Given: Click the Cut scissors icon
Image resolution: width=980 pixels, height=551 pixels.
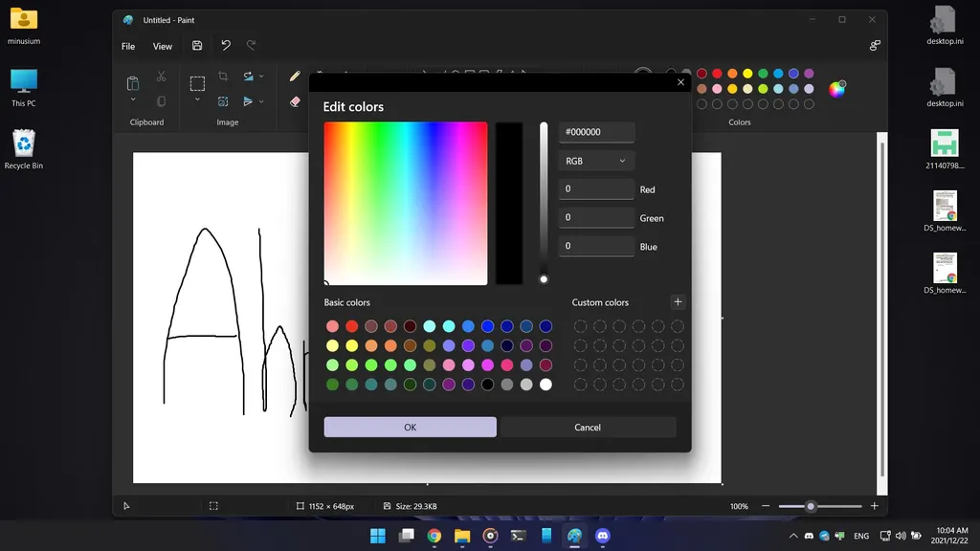Looking at the screenshot, I should coord(161,77).
